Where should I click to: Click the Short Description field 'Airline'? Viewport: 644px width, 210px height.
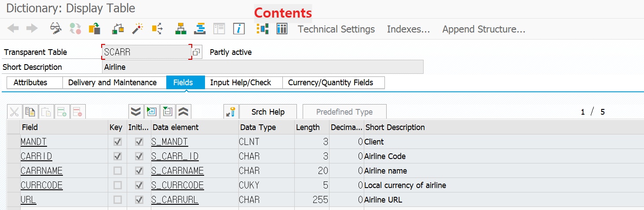point(263,67)
